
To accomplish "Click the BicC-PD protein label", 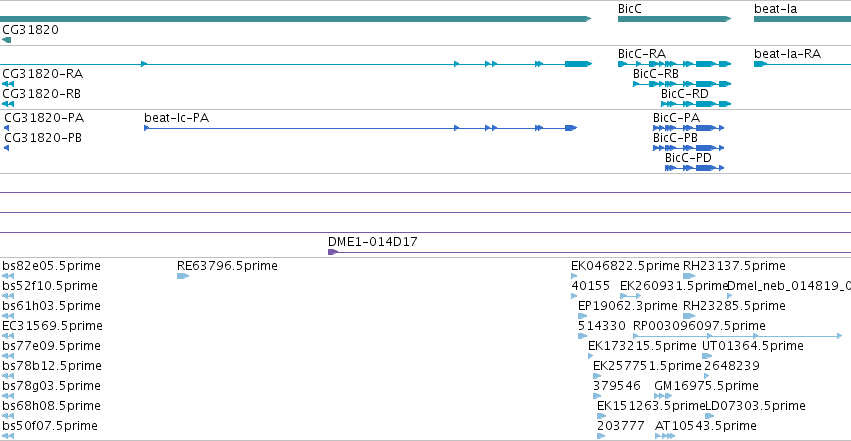I will 688,158.
